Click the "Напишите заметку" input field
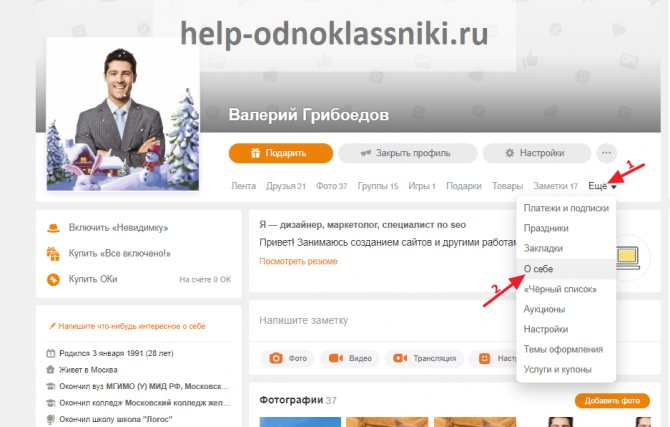Image resolution: width=670 pixels, height=427 pixels. click(382, 320)
